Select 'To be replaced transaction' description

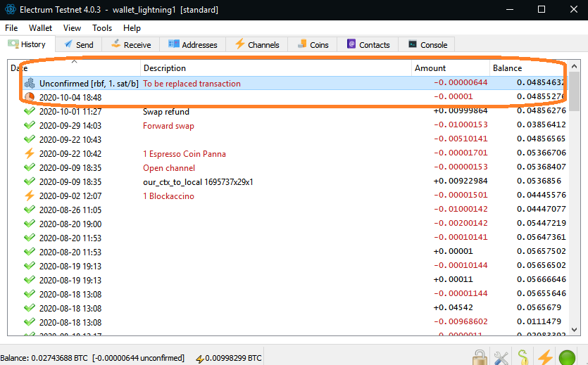[x=192, y=84]
